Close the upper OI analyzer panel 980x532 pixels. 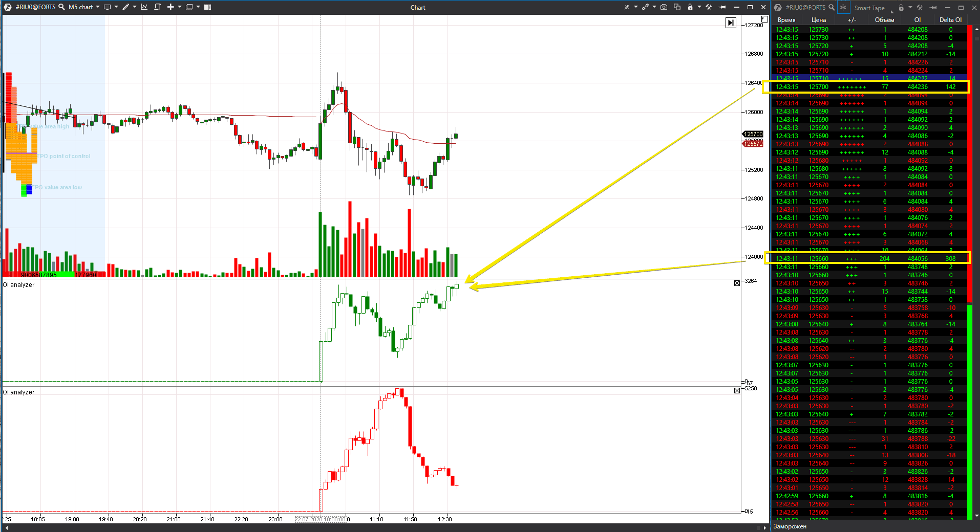(737, 283)
